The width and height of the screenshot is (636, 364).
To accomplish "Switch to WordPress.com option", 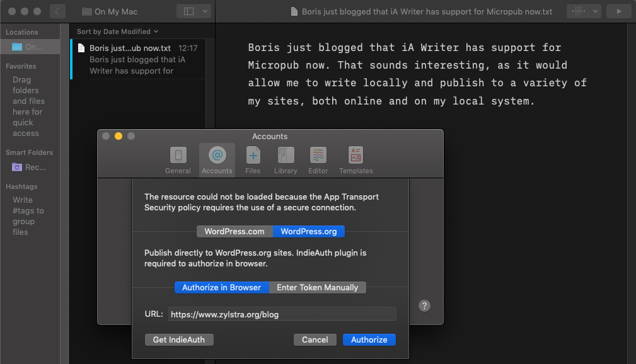I will click(234, 232).
